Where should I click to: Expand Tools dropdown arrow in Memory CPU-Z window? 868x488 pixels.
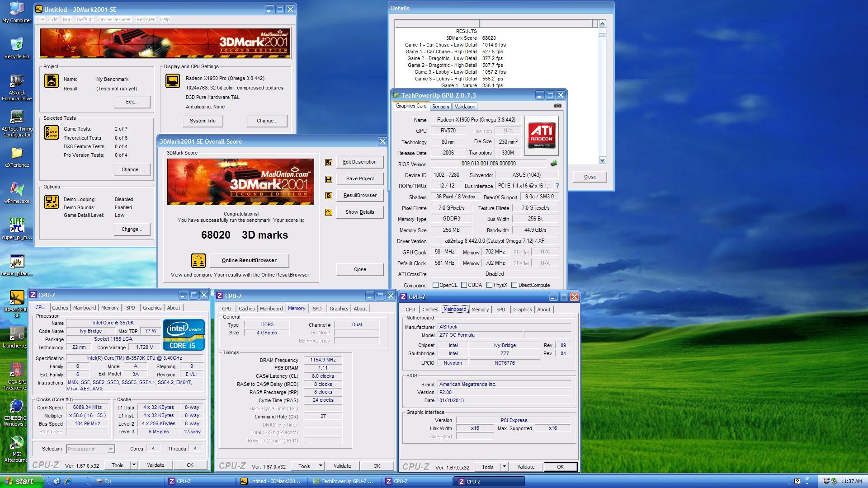point(321,466)
